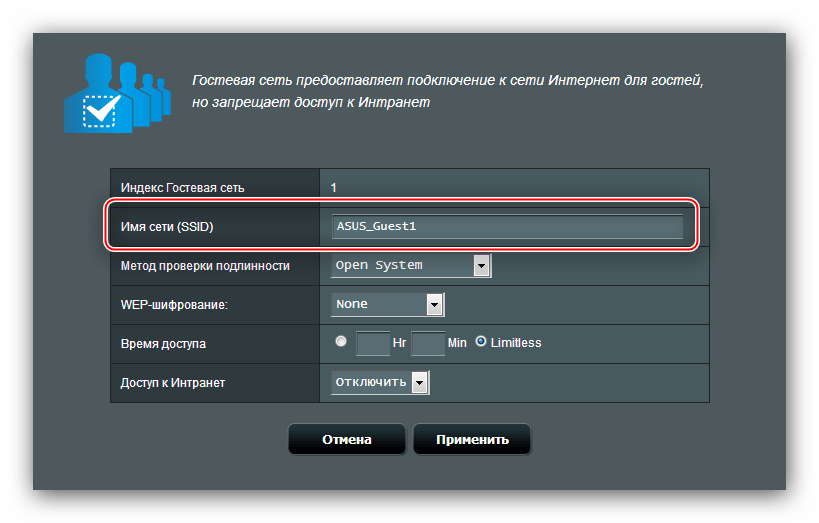Click the Применить button
819x523 pixels.
472,439
